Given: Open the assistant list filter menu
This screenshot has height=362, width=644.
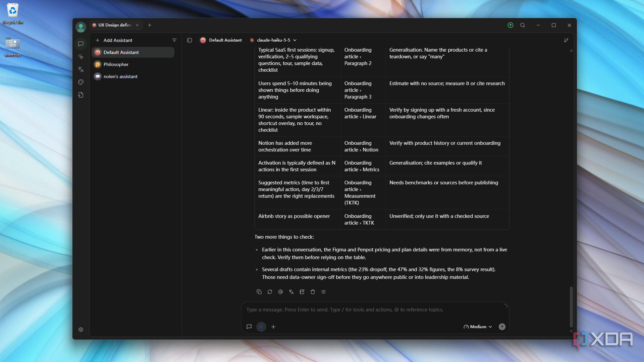Looking at the screenshot, I should coord(174,40).
